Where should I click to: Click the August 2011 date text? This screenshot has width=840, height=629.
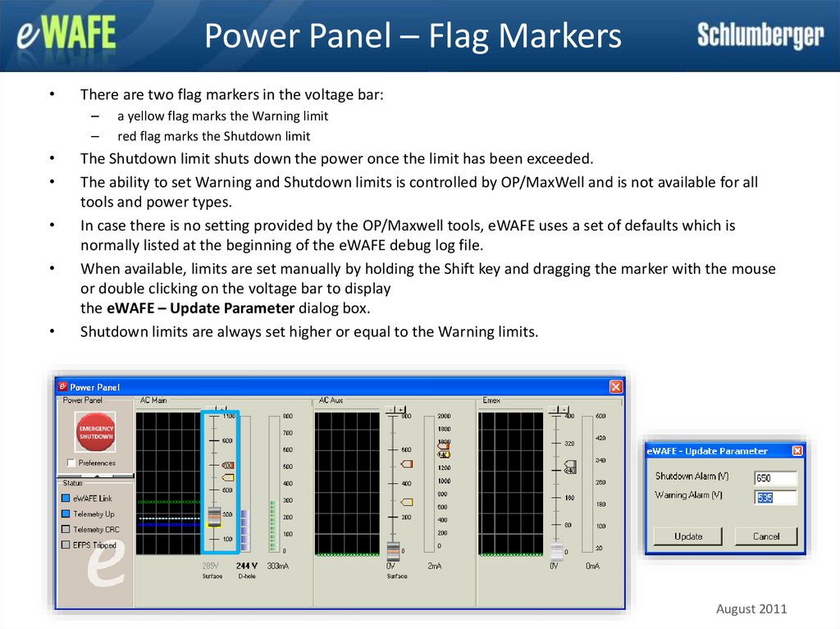pos(751,609)
